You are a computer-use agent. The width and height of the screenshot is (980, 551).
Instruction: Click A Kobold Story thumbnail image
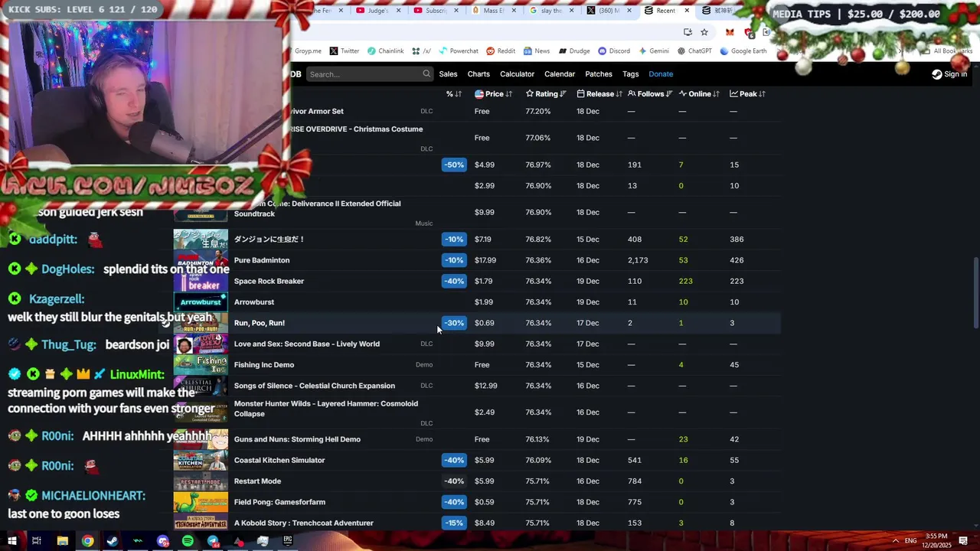pyautogui.click(x=201, y=523)
